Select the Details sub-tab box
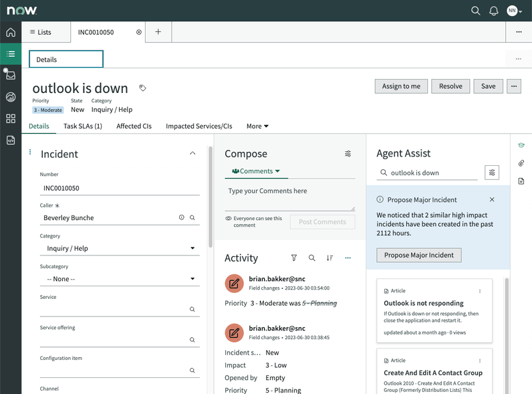Viewport: 532px width, 394px height. [66, 59]
